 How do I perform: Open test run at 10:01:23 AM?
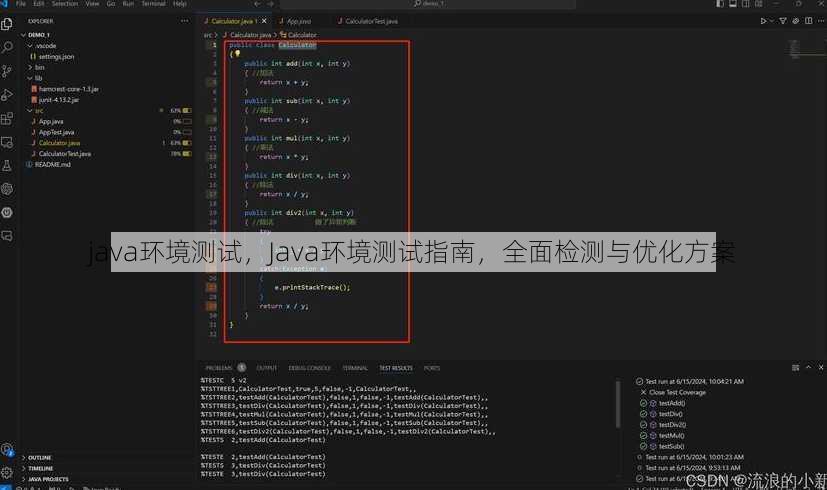click(694, 457)
